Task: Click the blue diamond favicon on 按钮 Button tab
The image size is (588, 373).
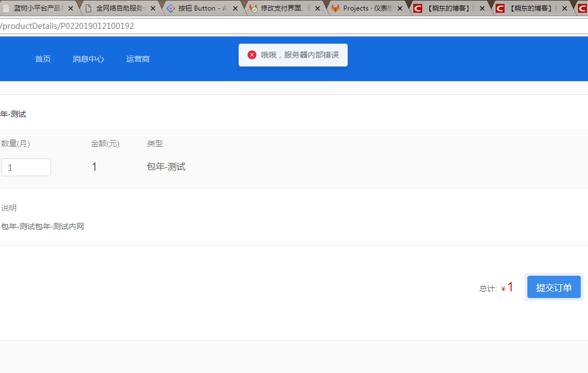Action: point(171,8)
